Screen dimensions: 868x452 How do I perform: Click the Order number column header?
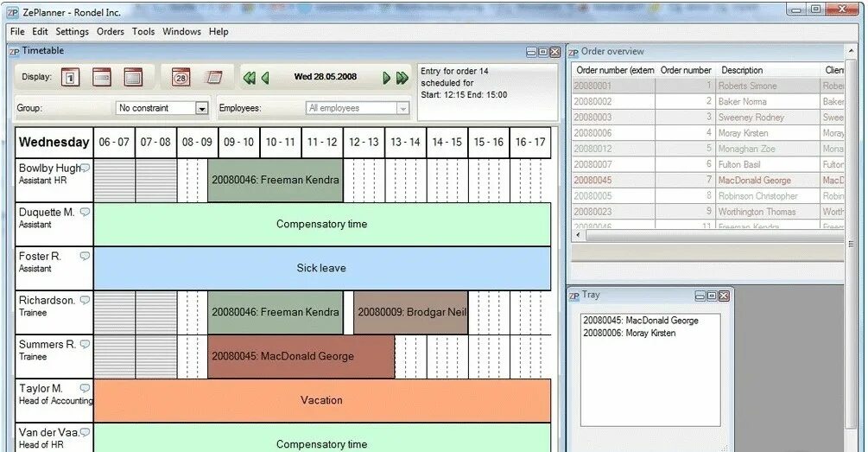point(685,70)
